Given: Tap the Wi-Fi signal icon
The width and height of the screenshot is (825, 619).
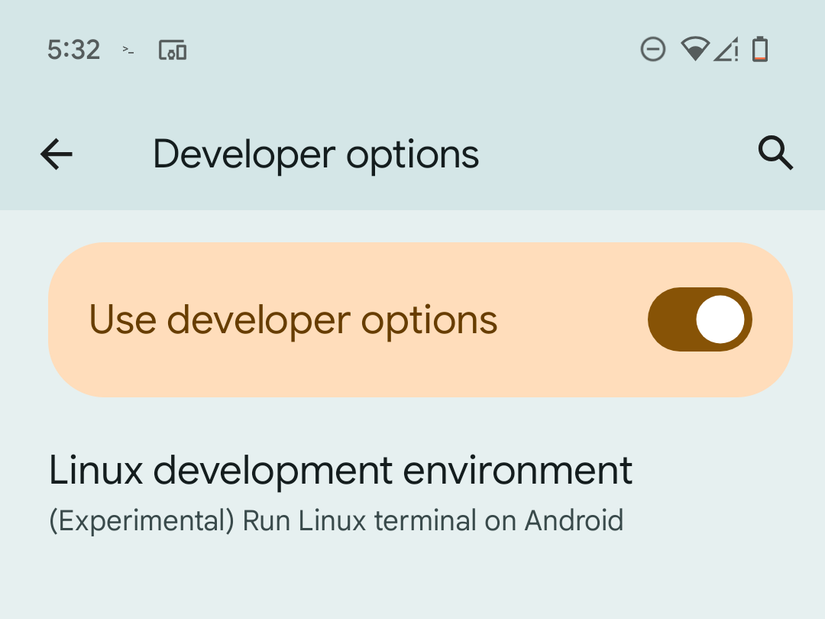Looking at the screenshot, I should pyautogui.click(x=695, y=49).
